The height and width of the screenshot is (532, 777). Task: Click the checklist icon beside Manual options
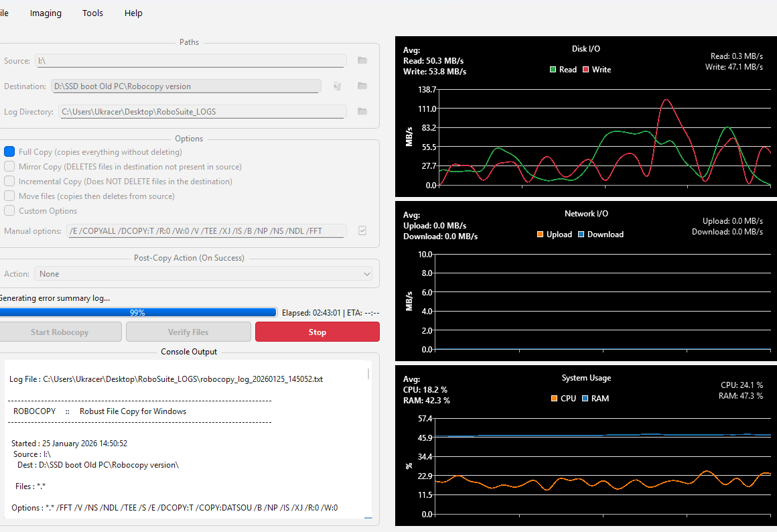click(x=362, y=230)
